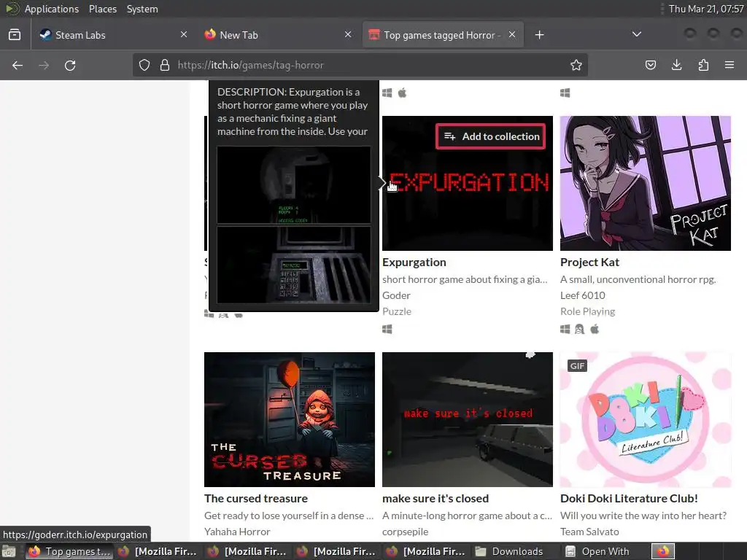
Task: Open Doki Doki Literature Club! title link
Action: point(629,499)
